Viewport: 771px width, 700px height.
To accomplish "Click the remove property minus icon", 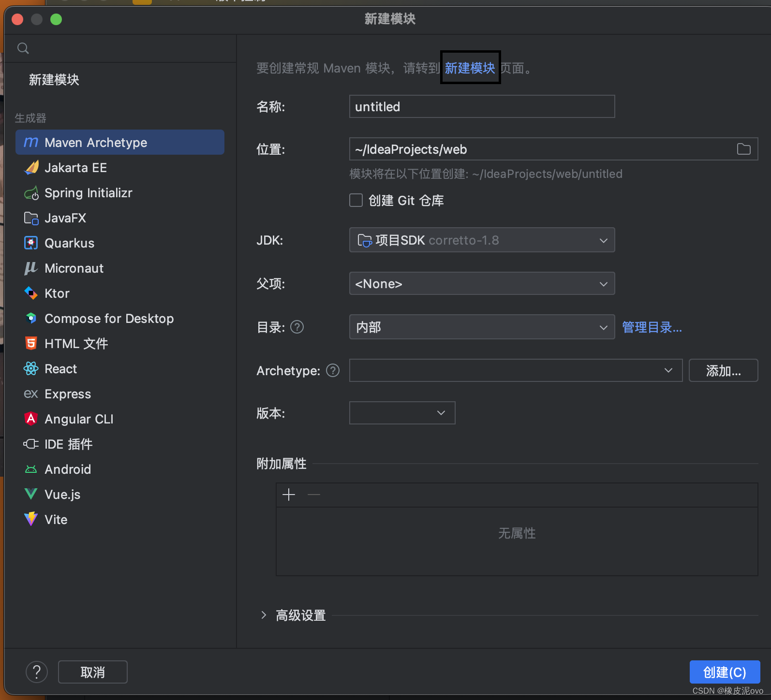I will click(314, 495).
